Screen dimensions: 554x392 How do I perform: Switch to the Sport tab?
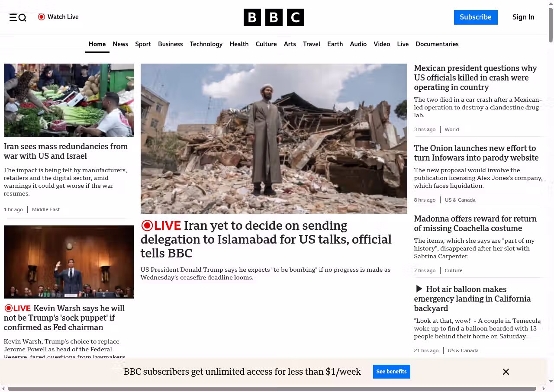[143, 44]
